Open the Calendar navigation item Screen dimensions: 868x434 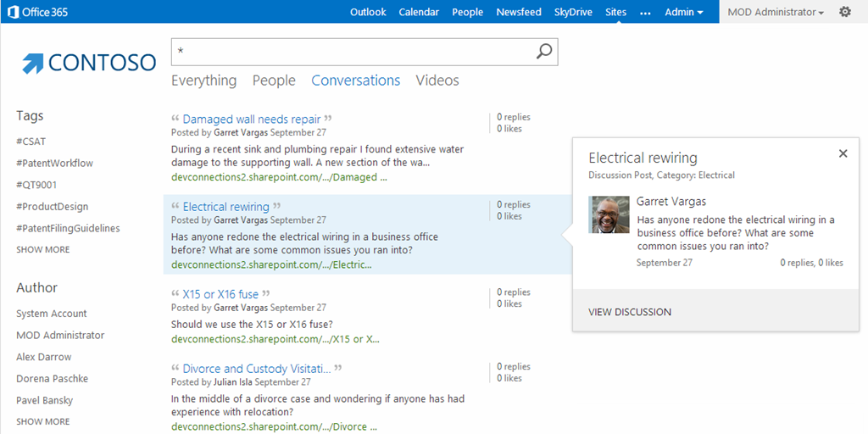[419, 12]
